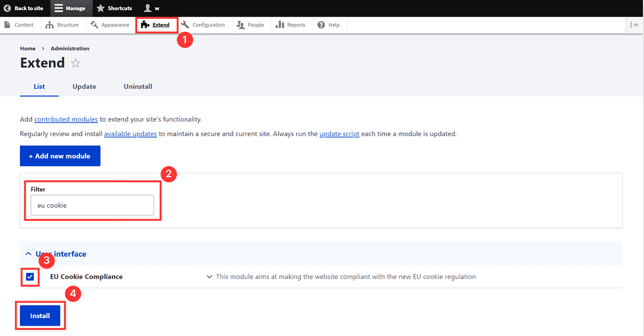Open the Uninstall tab
This screenshot has height=336, width=644.
coord(137,86)
